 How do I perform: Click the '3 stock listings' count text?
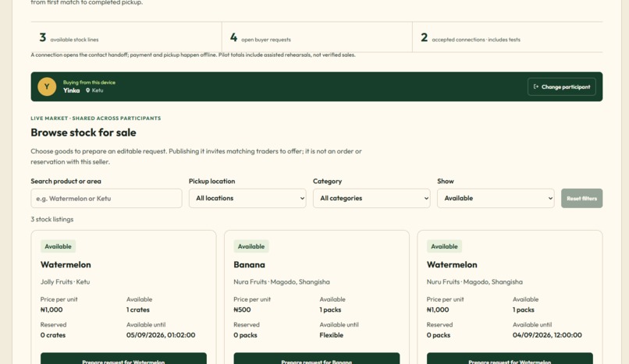pyautogui.click(x=52, y=220)
